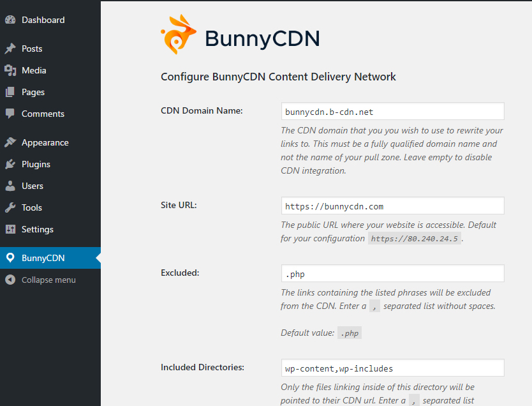Click the Site URL label

(x=179, y=205)
